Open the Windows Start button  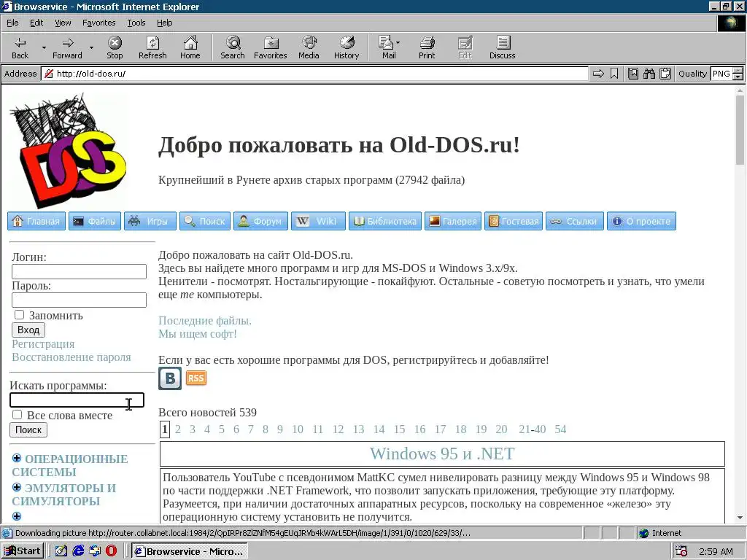23,551
